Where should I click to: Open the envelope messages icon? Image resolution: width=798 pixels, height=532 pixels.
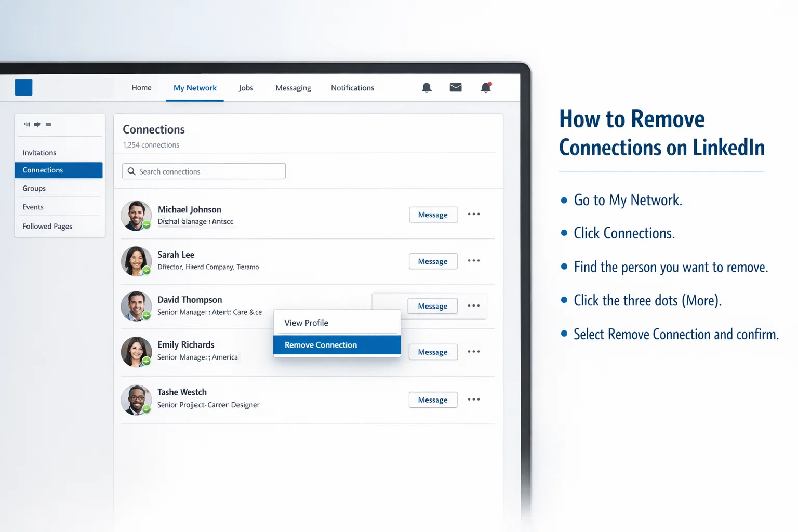pyautogui.click(x=456, y=87)
